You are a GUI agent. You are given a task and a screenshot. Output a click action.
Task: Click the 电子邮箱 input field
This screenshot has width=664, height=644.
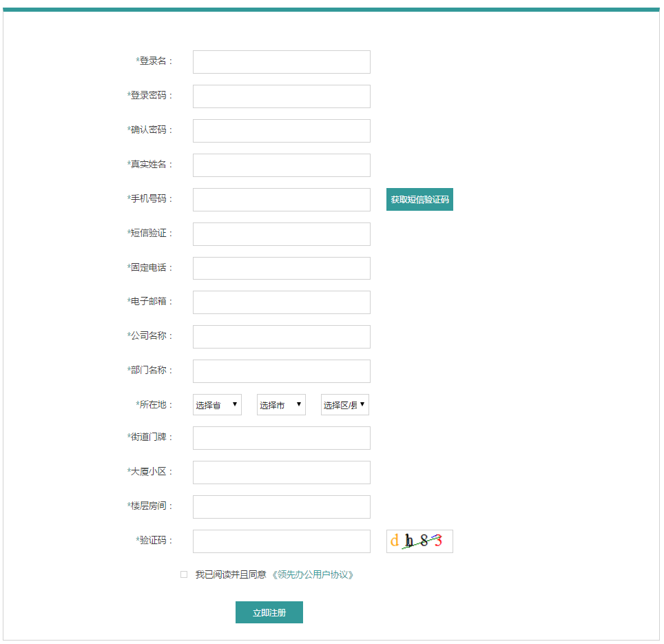click(x=281, y=302)
